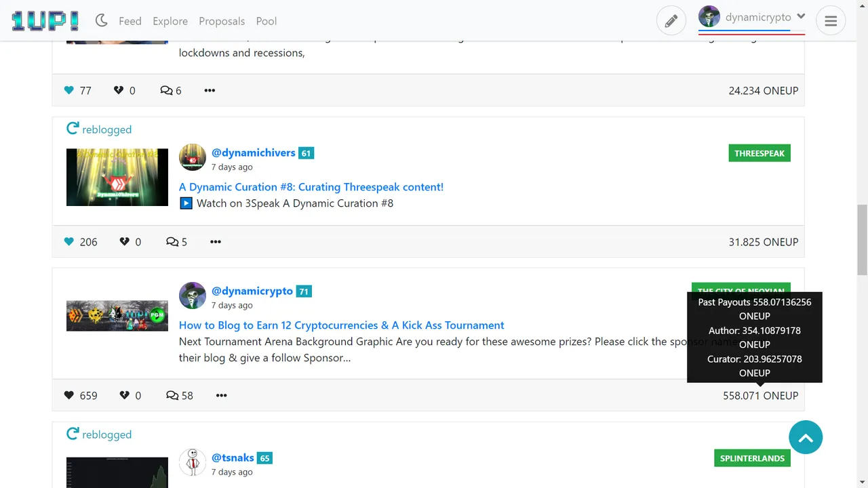868x488 pixels.
Task: Open more options on the 31.825 ONEUP post
Action: pos(216,242)
